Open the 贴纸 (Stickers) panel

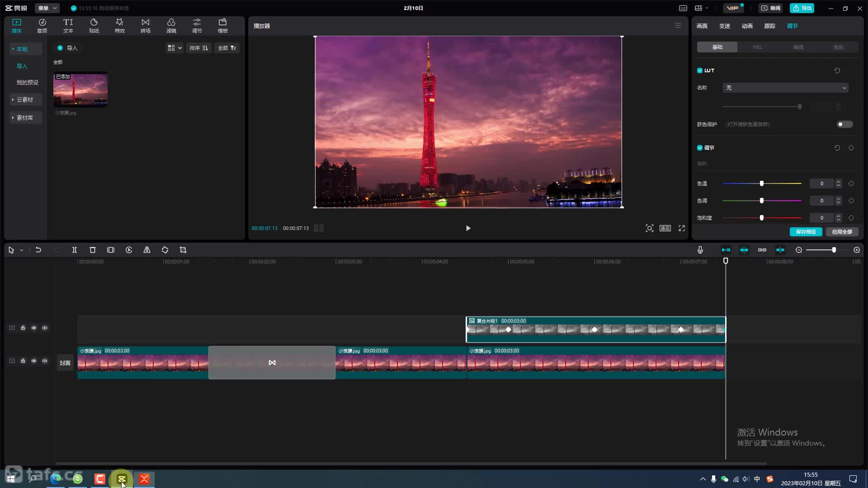[x=94, y=26]
